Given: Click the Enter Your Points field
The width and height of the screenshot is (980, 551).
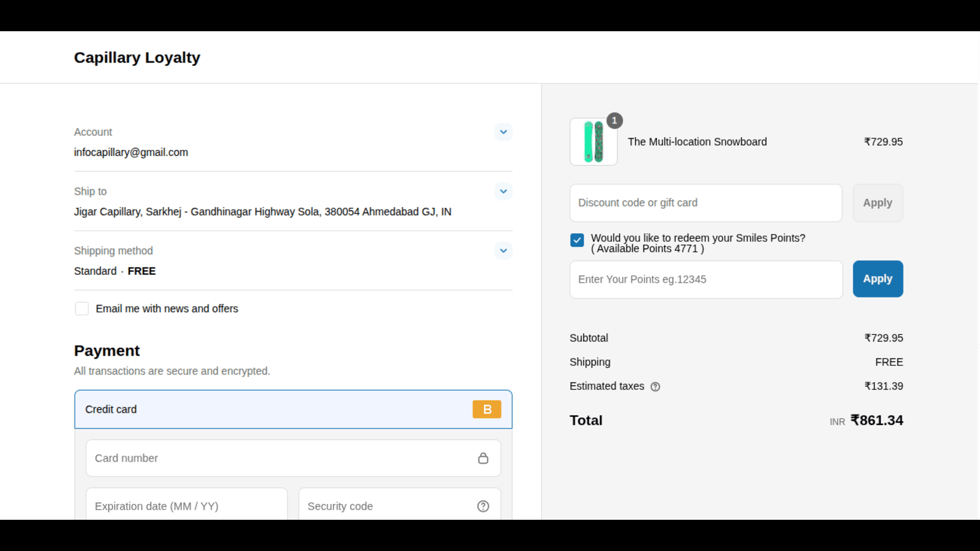Looking at the screenshot, I should click(705, 279).
